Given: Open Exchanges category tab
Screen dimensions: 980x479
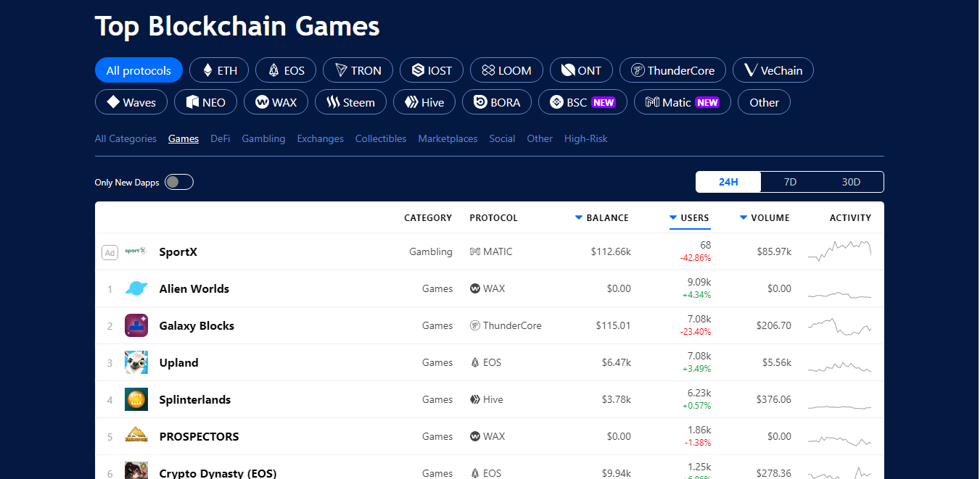Looking at the screenshot, I should 320,138.
